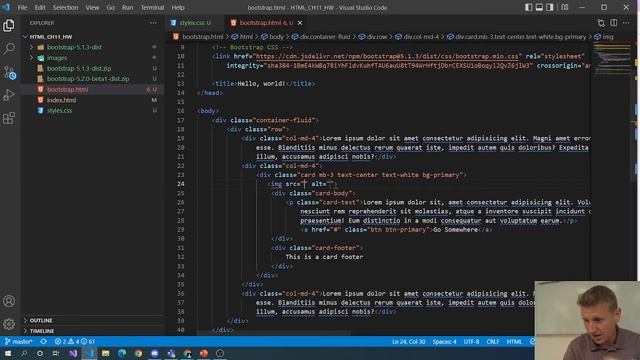
Task: Click Spaces: 4 indentation setting
Action: coord(444,342)
